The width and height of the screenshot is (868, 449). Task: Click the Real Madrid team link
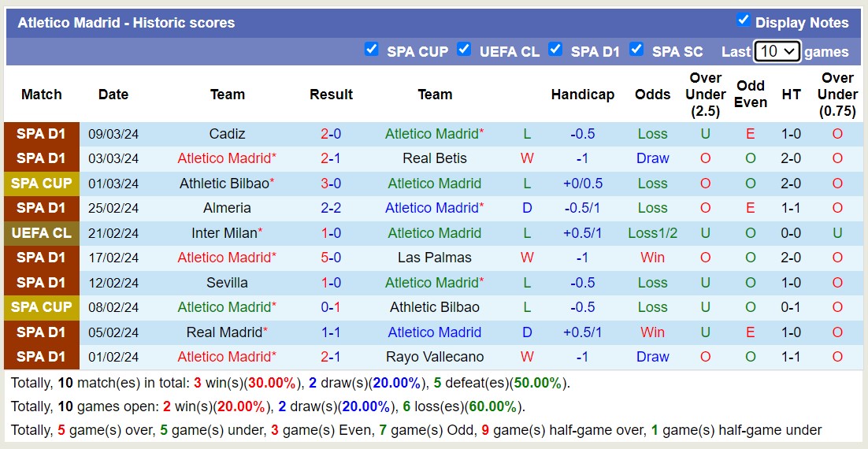[x=224, y=332]
